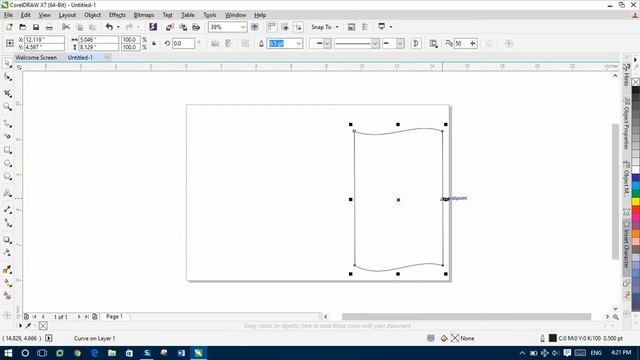
Task: Open the Bitmaps menu
Action: [144, 15]
